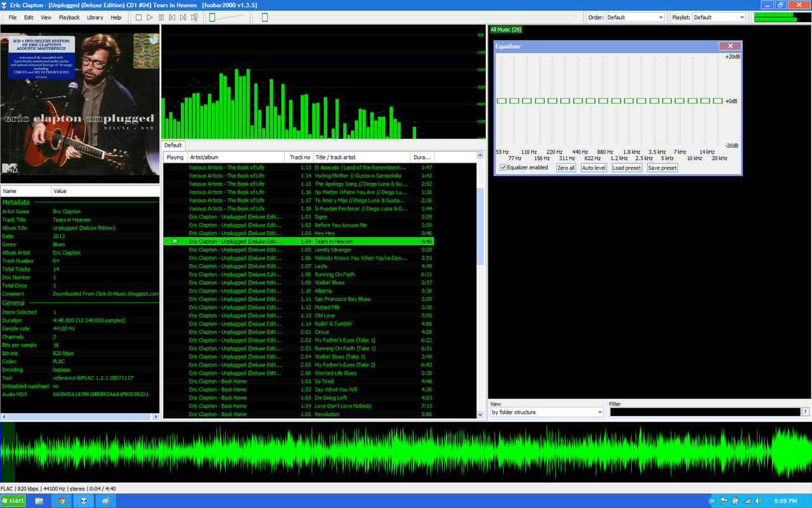Open foobar2000 from the taskbar
812x508 pixels.
click(x=83, y=501)
